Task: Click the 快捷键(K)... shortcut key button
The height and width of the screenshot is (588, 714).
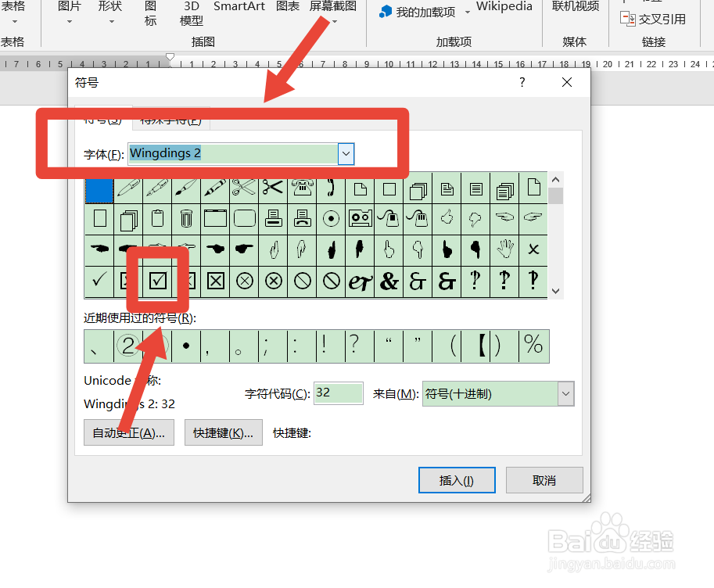Action: point(223,432)
